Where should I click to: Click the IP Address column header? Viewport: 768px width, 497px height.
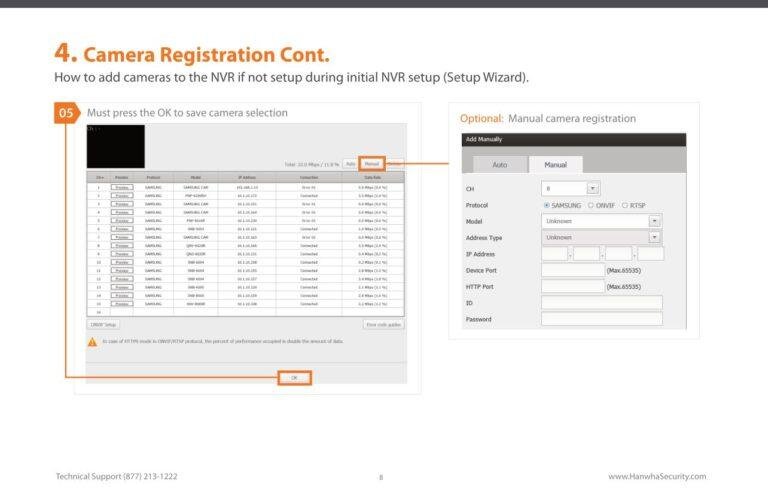247,177
